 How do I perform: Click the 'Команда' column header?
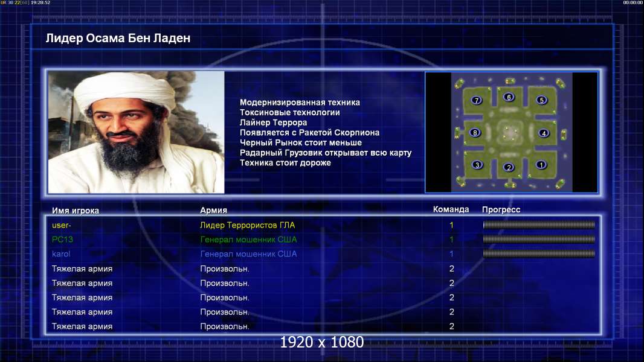coord(451,209)
